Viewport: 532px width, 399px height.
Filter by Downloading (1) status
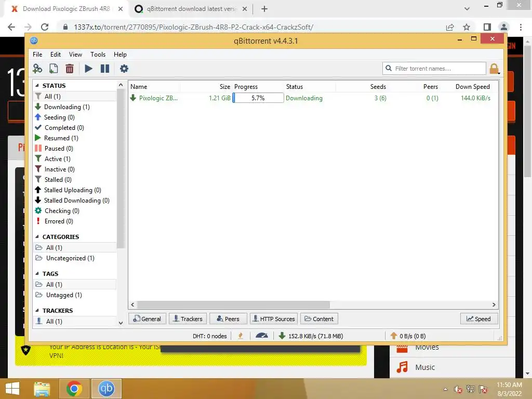(62, 107)
